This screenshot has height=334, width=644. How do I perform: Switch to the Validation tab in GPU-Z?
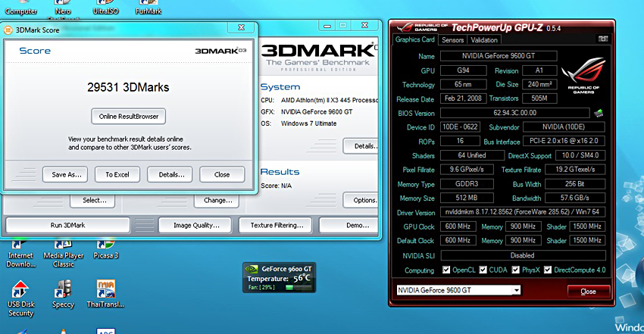tap(484, 40)
